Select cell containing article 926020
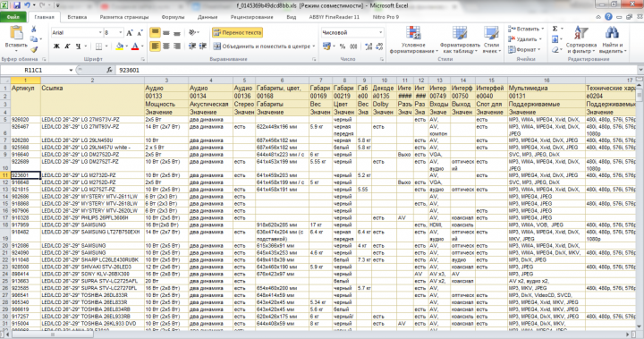This screenshot has width=644, height=339. pos(25,120)
